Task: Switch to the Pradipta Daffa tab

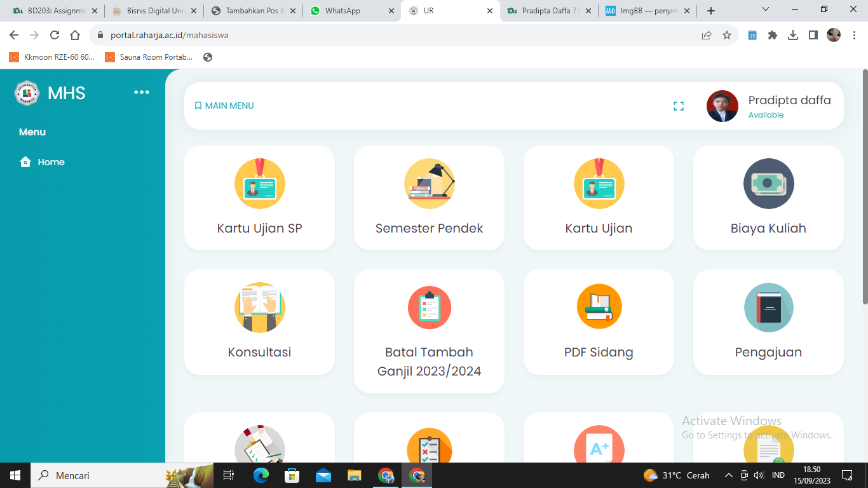Action: [x=550, y=11]
